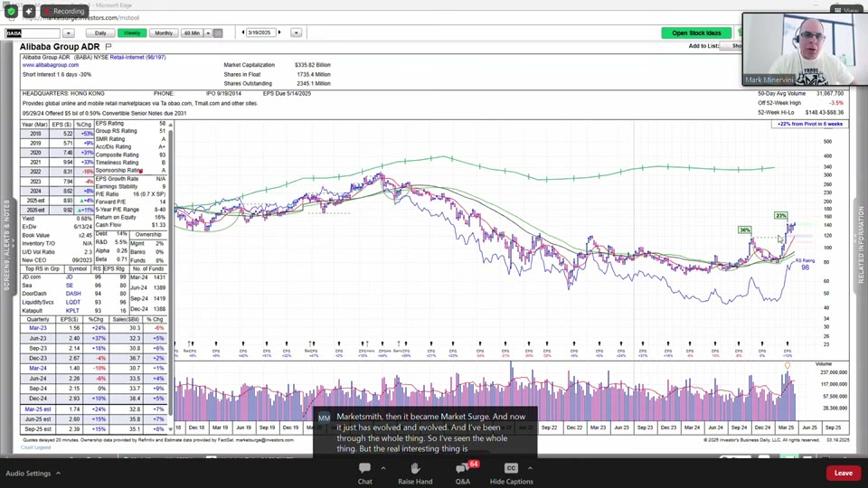
Task: Select the 60 Min intraday chart
Action: click(192, 33)
